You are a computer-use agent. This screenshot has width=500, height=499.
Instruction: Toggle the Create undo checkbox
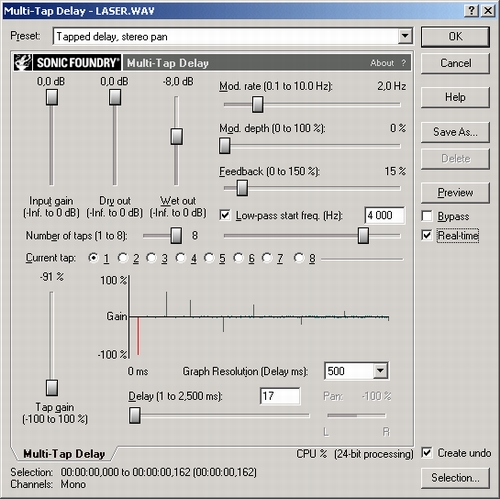[x=427, y=453]
